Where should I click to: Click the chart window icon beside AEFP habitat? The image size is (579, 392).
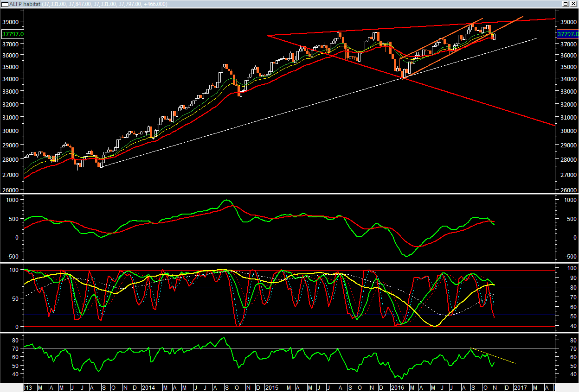click(4, 4)
